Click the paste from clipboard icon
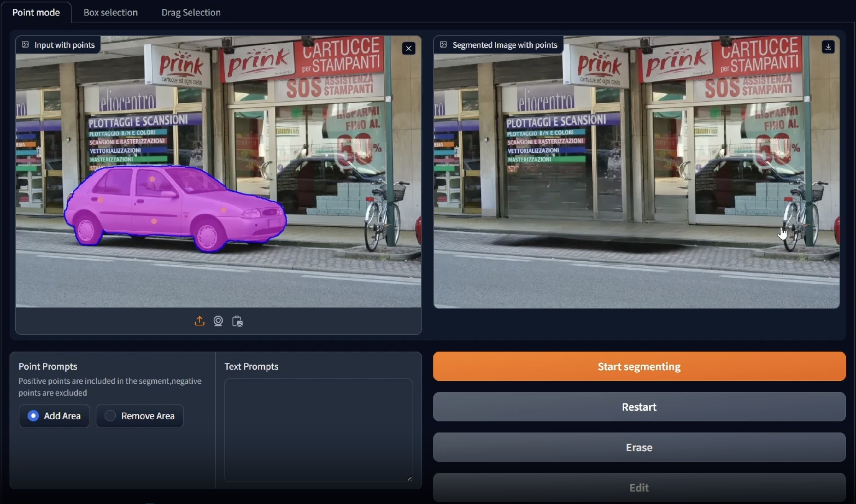Viewport: 856px width, 504px height. pyautogui.click(x=237, y=321)
